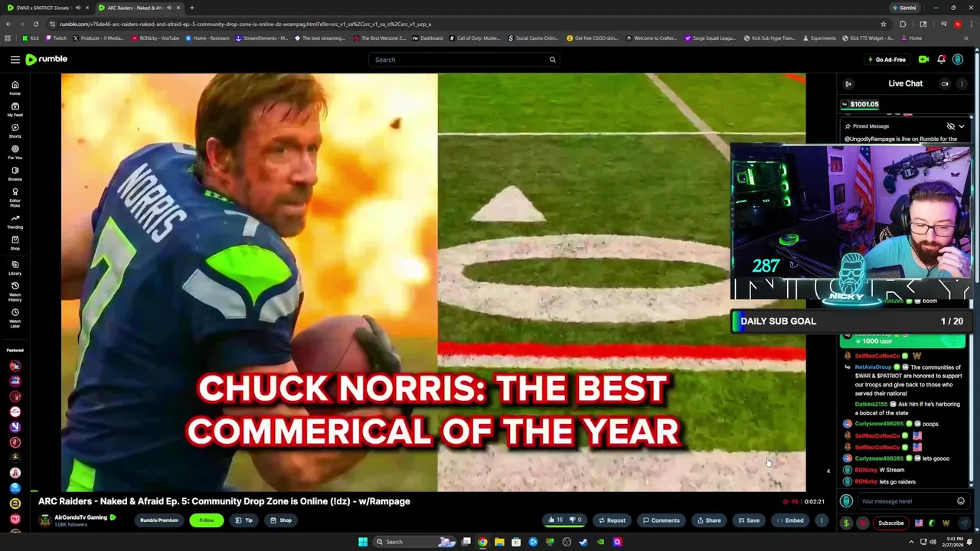Reload the page
This screenshot has height=551, width=980.
38,24
